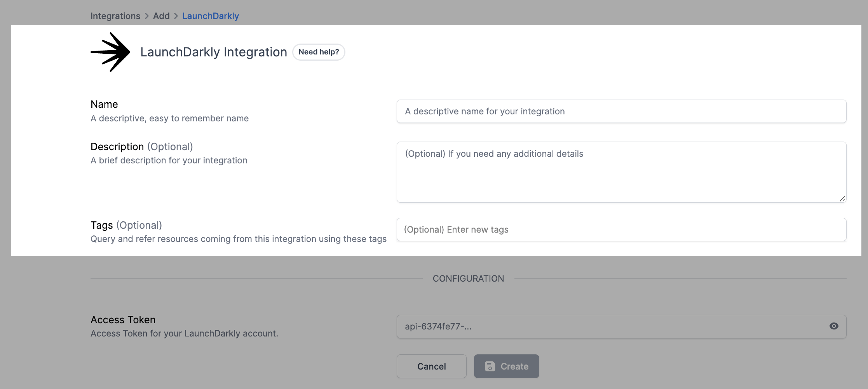Select the LaunchDarkly breadcrumb
Viewport: 868px width, 389px height.
211,16
